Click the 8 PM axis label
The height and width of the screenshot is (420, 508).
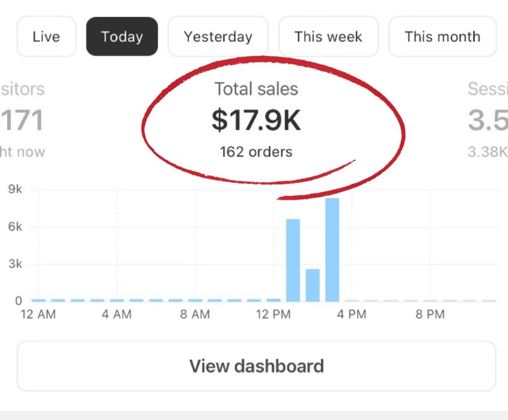click(x=429, y=315)
